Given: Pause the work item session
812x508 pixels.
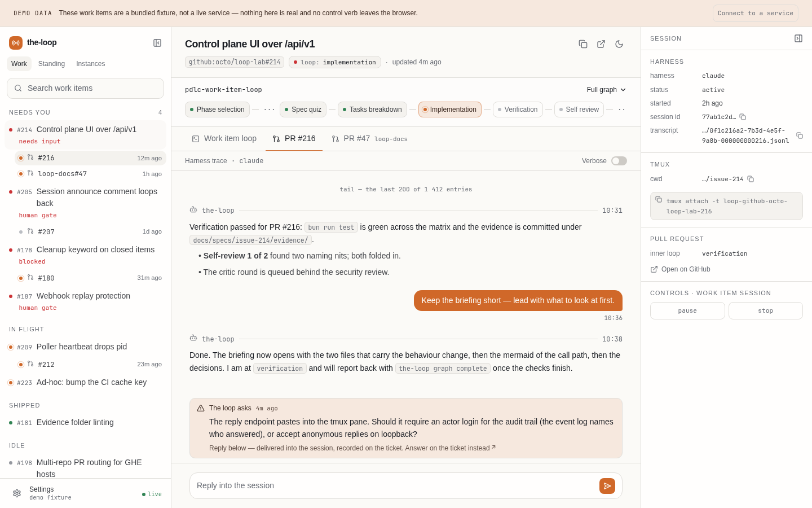Looking at the screenshot, I should click(x=687, y=311).
